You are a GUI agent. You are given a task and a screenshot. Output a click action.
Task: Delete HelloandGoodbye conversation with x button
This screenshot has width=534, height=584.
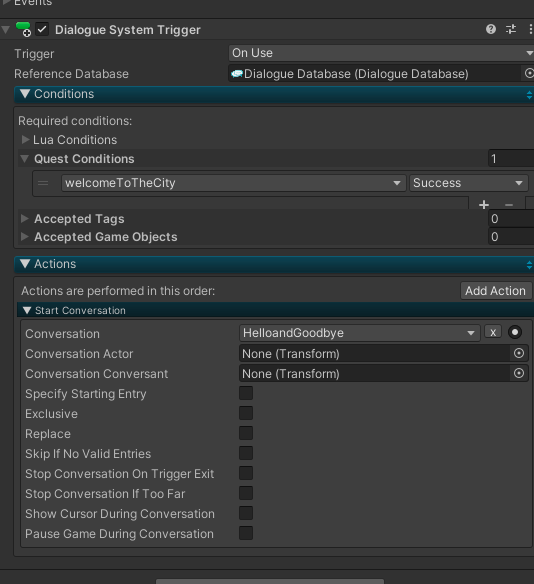493,332
